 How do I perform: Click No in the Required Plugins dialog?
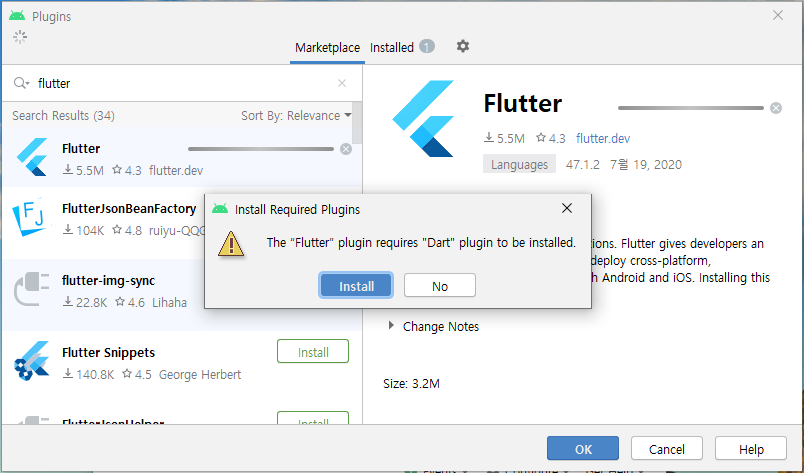(x=439, y=286)
